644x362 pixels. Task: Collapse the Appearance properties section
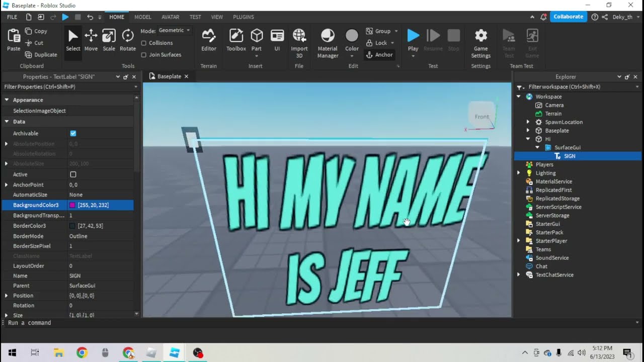click(x=7, y=100)
